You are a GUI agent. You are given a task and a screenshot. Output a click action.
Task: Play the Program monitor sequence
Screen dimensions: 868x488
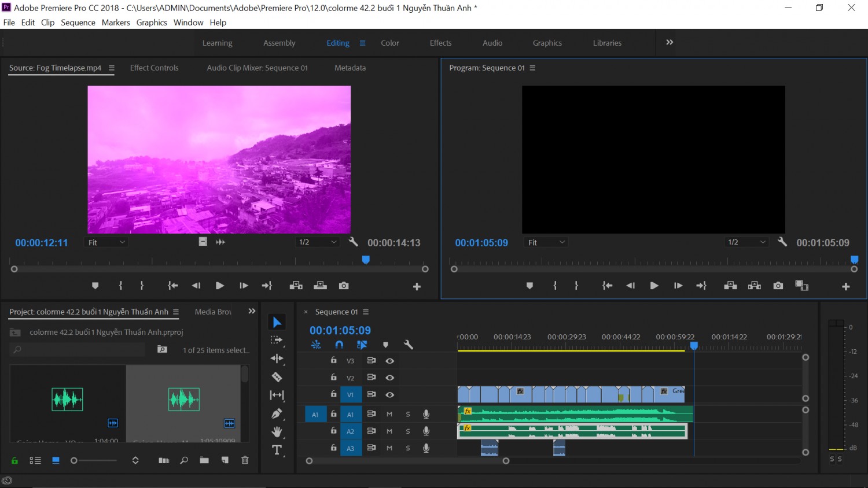point(654,286)
